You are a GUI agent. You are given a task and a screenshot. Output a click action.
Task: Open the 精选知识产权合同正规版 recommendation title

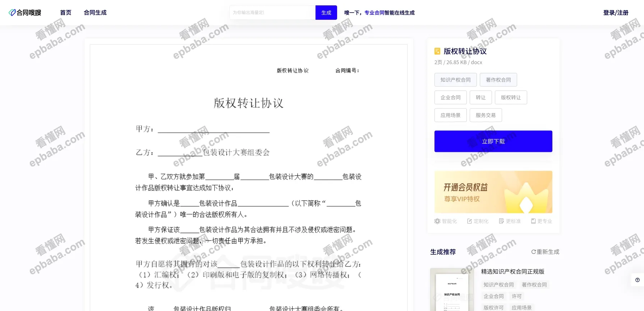pyautogui.click(x=513, y=271)
